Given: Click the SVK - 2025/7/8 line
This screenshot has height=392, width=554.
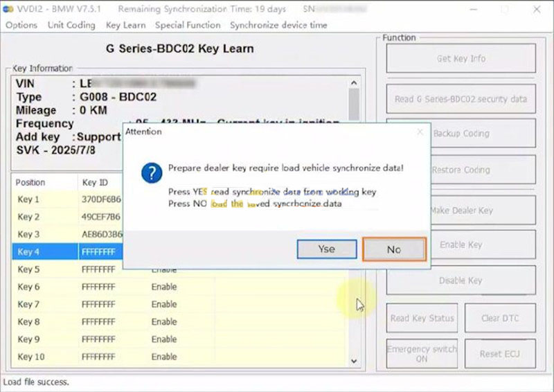Looking at the screenshot, I should point(56,150).
